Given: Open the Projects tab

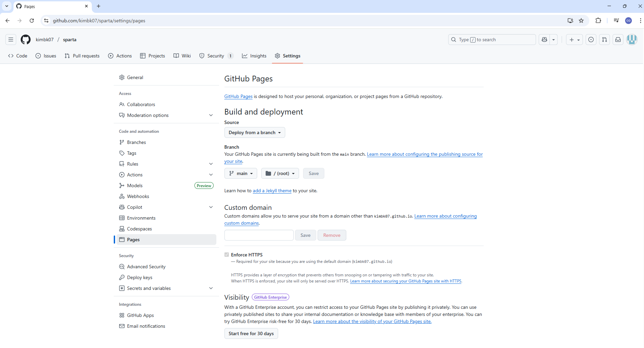Looking at the screenshot, I should pos(153,56).
